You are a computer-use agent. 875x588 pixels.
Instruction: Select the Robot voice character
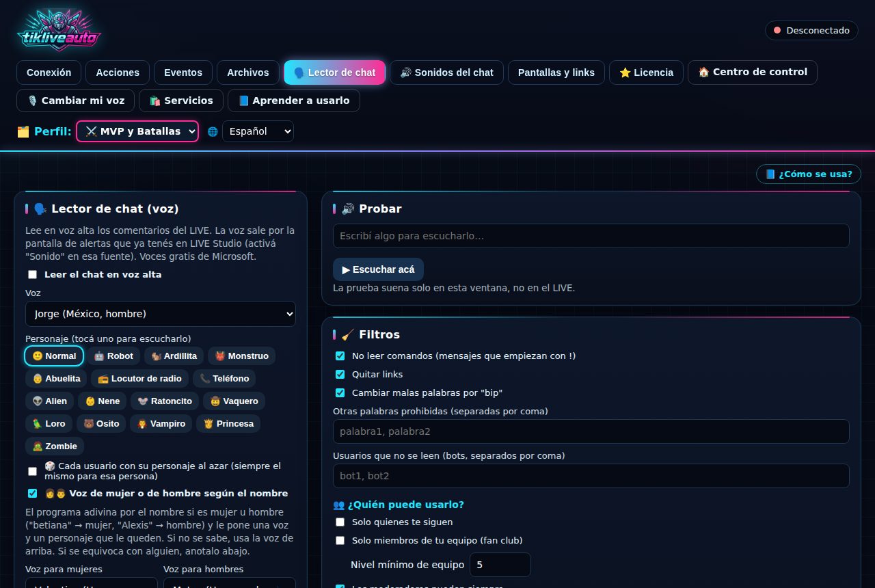[x=113, y=356]
